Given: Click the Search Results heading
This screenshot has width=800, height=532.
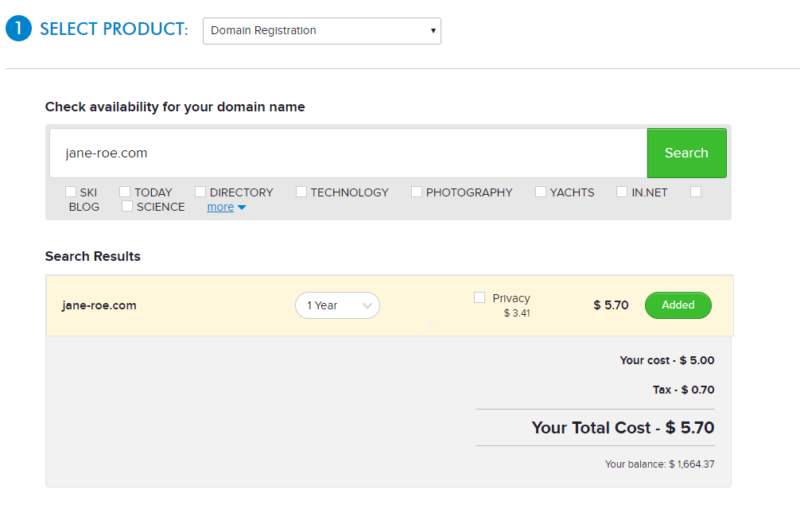Looking at the screenshot, I should point(93,256).
